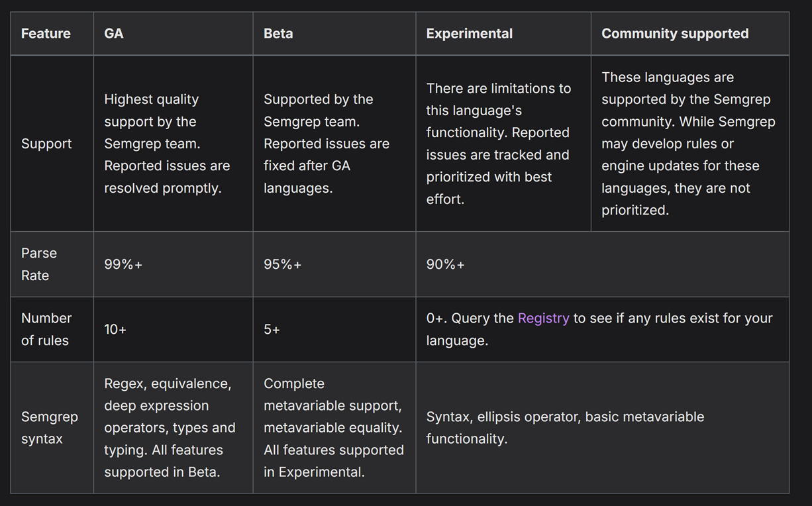Screen dimensions: 812x506
Task: Click the 'Complete metavariable support' cell
Action: click(x=333, y=428)
